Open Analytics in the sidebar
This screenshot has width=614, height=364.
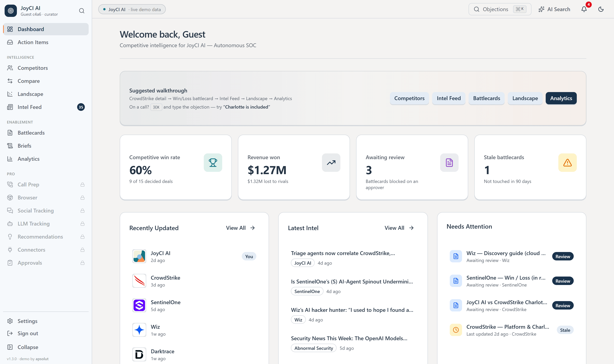(46, 159)
